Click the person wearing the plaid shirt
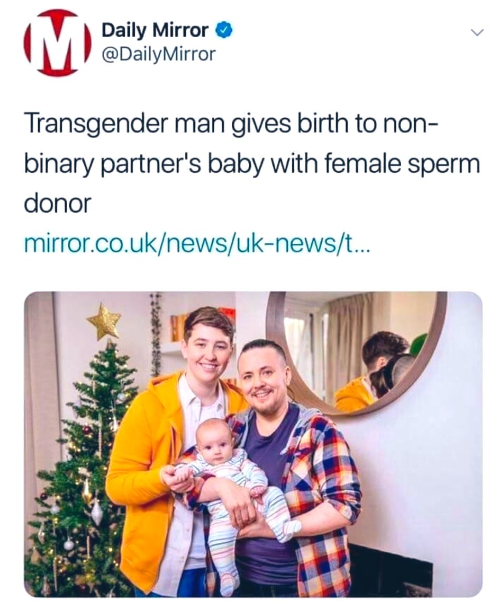Image resolution: width=499 pixels, height=603 pixels. click(x=283, y=469)
